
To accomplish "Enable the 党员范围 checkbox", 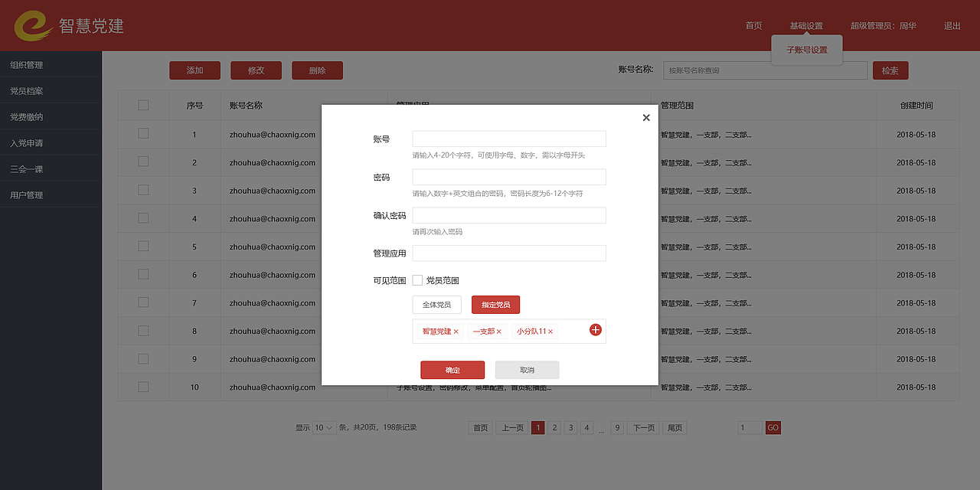I will (416, 280).
